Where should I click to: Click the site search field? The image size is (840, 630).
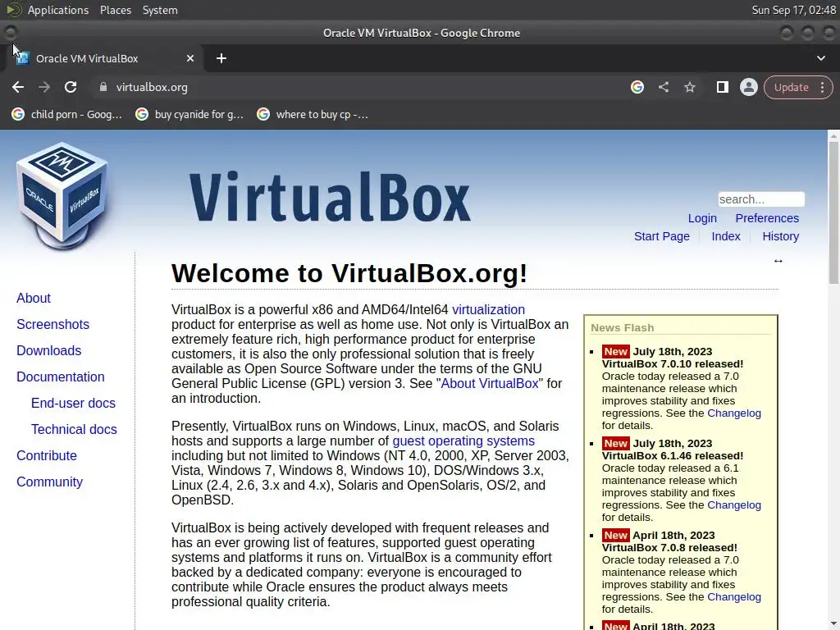point(760,199)
